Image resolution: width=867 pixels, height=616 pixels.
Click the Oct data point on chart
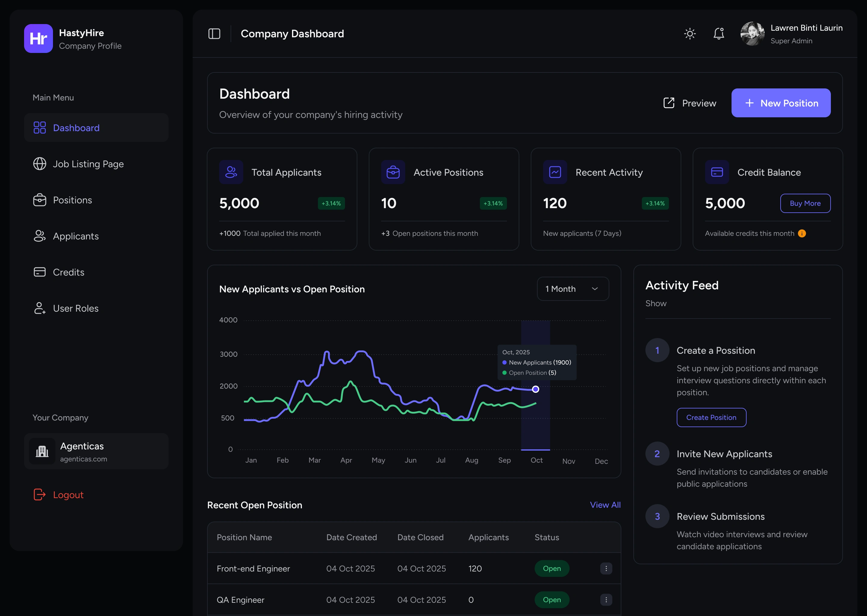pos(535,389)
